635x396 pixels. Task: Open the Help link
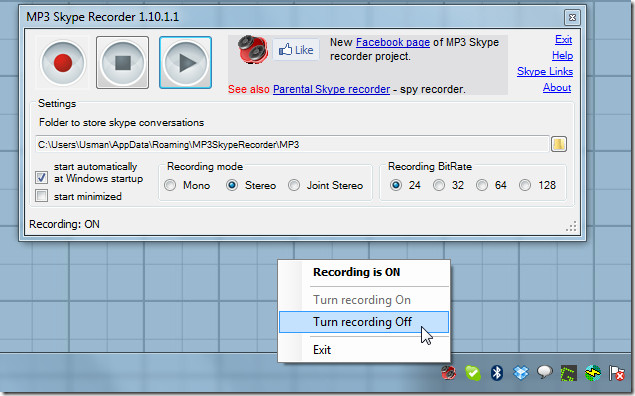click(562, 55)
